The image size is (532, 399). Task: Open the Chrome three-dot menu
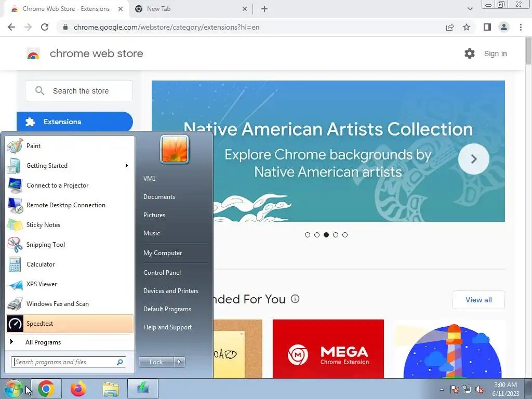[x=521, y=27]
